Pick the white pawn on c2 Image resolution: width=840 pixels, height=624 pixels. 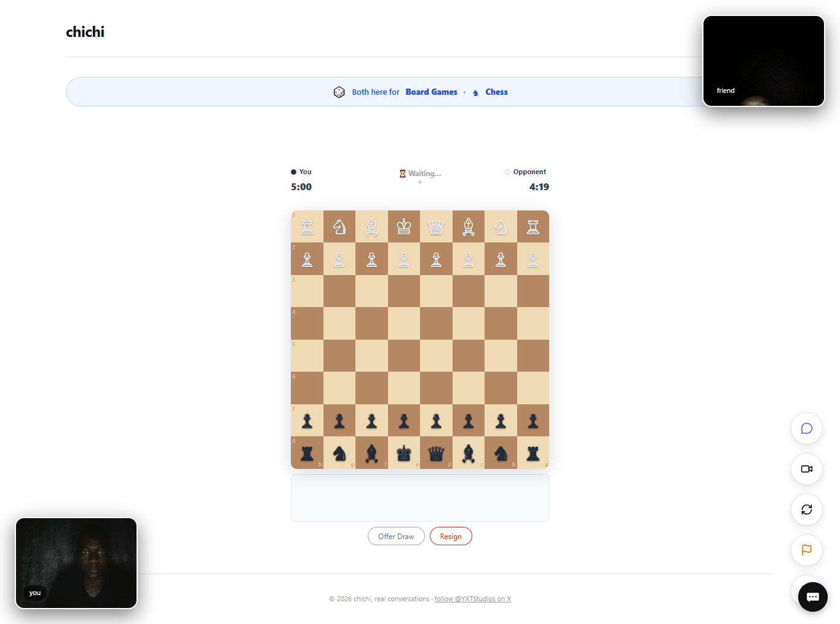[469, 260]
